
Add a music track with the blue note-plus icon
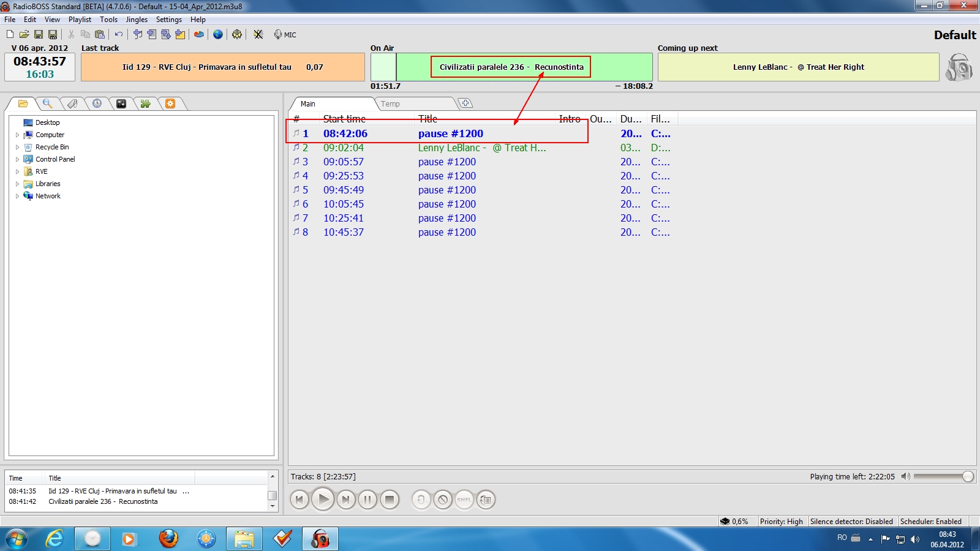[x=138, y=34]
